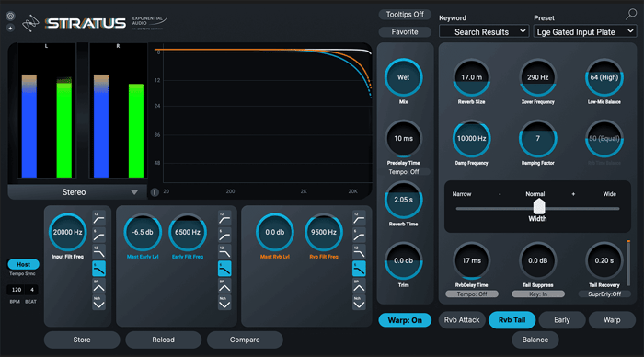Screen dimensions: 644x357
Task: Switch to the Rvb Tail tab
Action: pyautogui.click(x=512, y=320)
